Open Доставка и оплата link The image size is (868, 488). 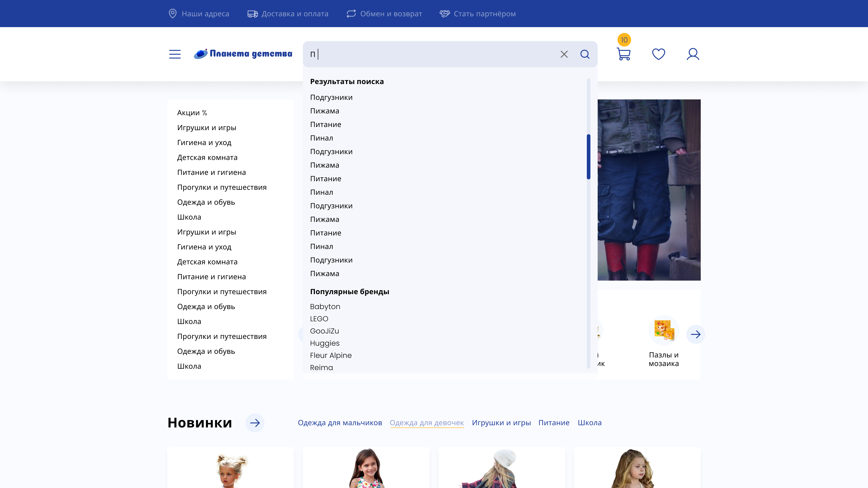coord(295,14)
